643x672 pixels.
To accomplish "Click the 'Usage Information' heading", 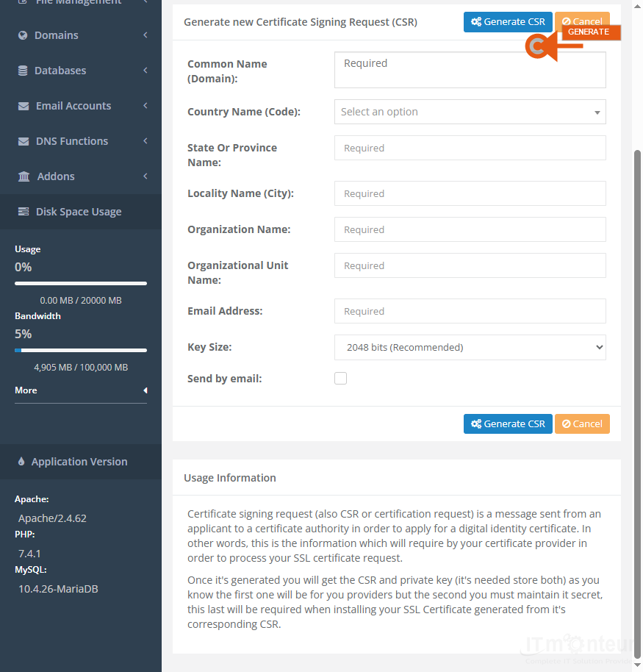I will [229, 478].
